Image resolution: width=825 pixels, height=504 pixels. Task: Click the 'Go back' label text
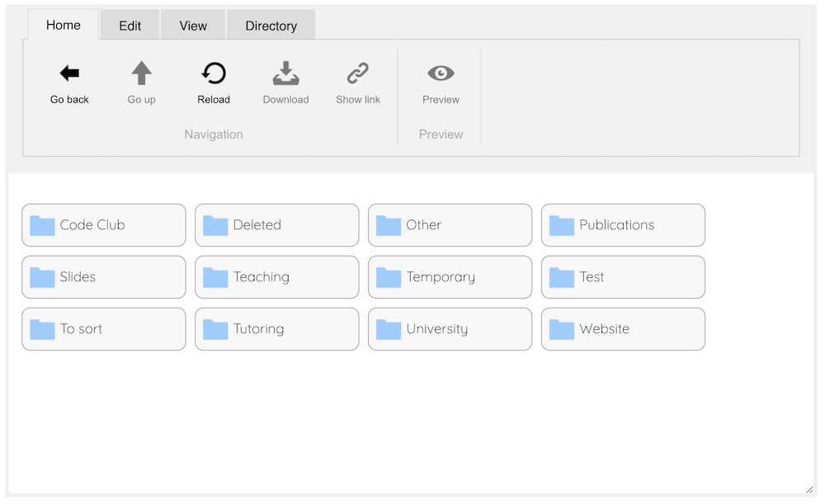(x=69, y=100)
